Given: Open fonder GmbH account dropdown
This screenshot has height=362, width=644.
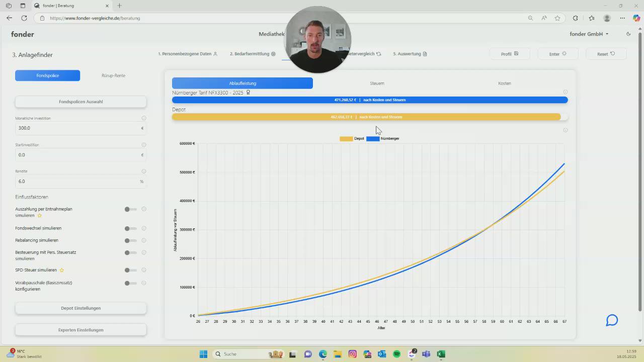Looking at the screenshot, I should (x=589, y=34).
